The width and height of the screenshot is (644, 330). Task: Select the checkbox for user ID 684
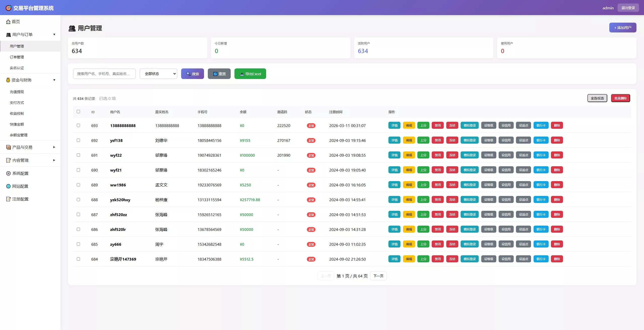pyautogui.click(x=78, y=259)
